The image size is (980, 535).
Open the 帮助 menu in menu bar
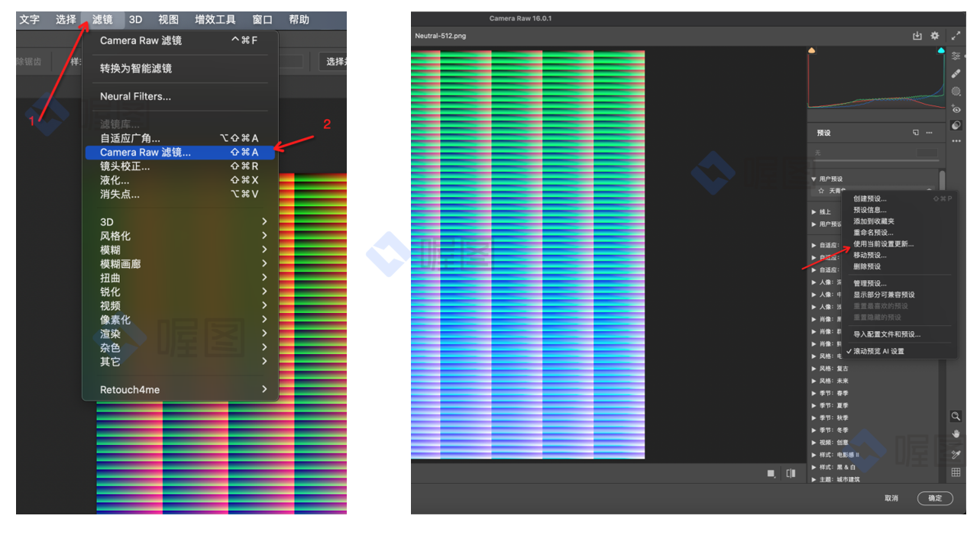click(x=299, y=20)
